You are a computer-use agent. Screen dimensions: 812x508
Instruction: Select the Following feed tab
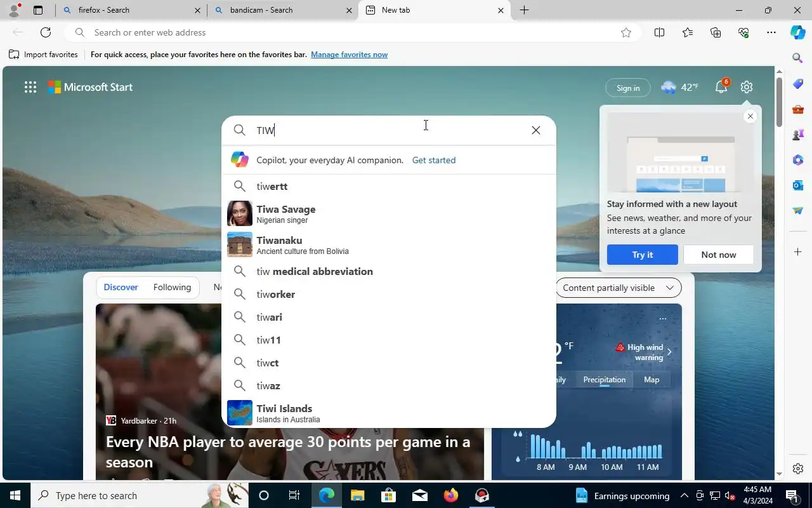click(172, 288)
